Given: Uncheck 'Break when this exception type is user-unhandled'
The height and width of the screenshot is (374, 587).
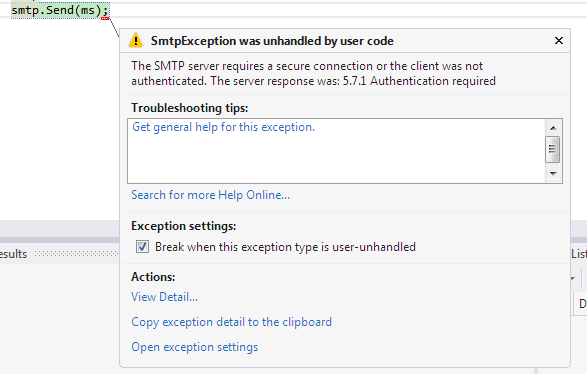Looking at the screenshot, I should (142, 247).
